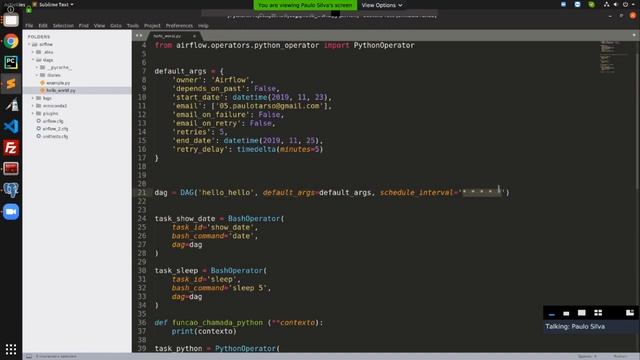Select hello_world.py in sidebar

point(60,90)
